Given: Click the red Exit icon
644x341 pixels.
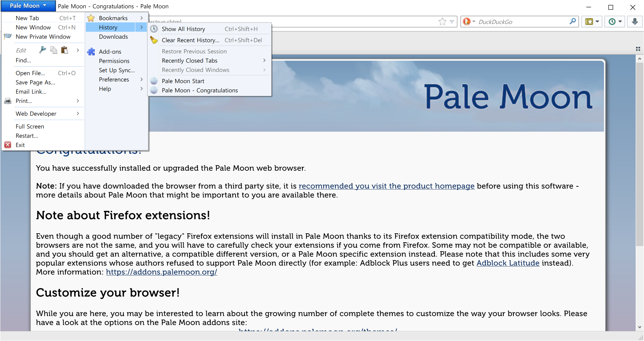Looking at the screenshot, I should 8,145.
